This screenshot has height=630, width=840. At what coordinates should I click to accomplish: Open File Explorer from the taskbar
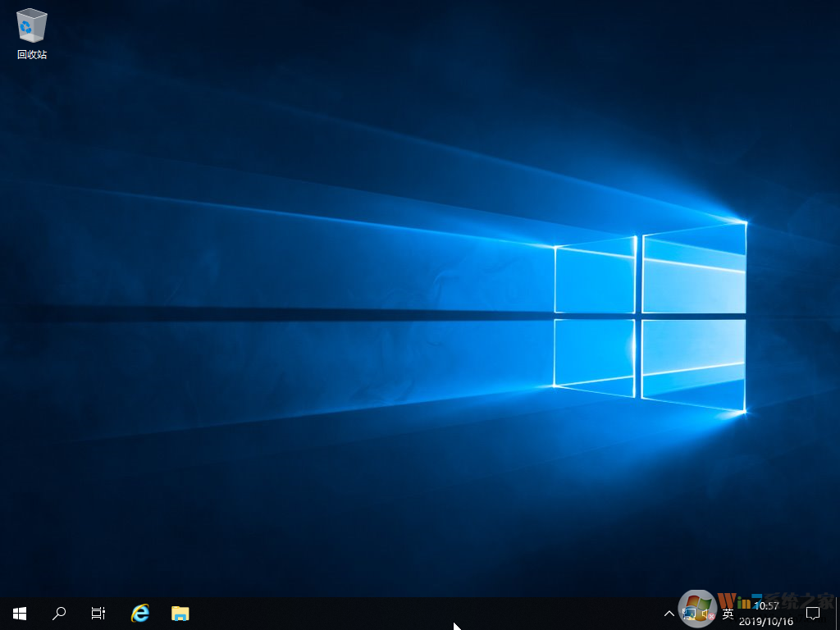pyautogui.click(x=180, y=613)
